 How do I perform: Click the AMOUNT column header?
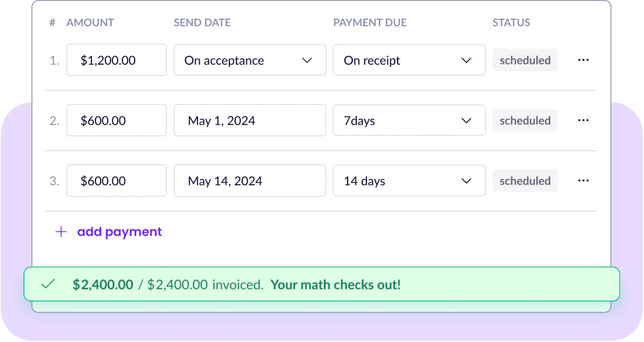coord(90,23)
